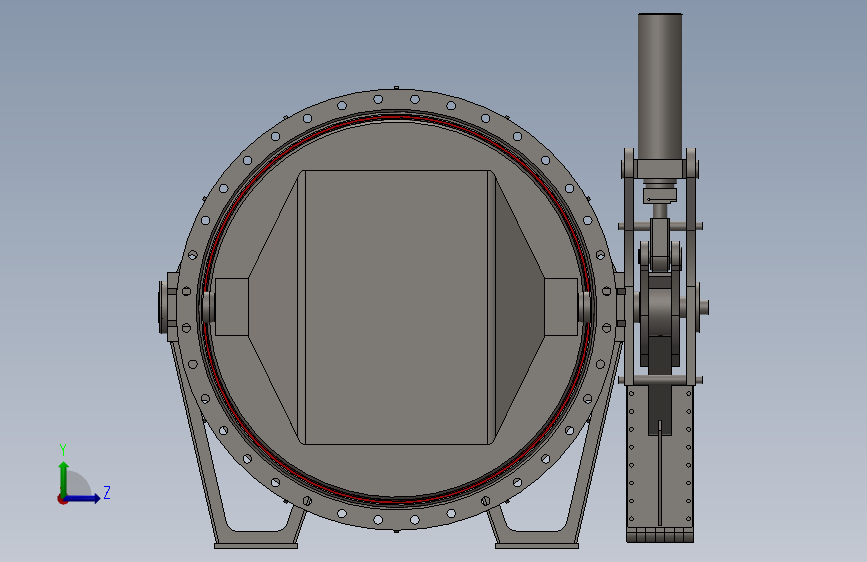Viewport: 867px width, 562px height.
Task: Select the counterweight box with bolt rows
Action: (x=660, y=463)
